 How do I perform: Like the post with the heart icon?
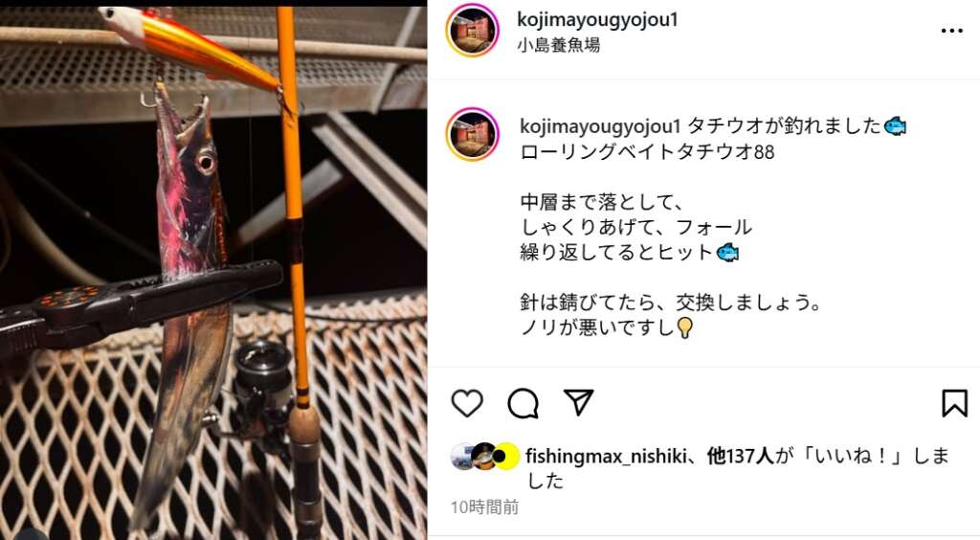(x=467, y=403)
